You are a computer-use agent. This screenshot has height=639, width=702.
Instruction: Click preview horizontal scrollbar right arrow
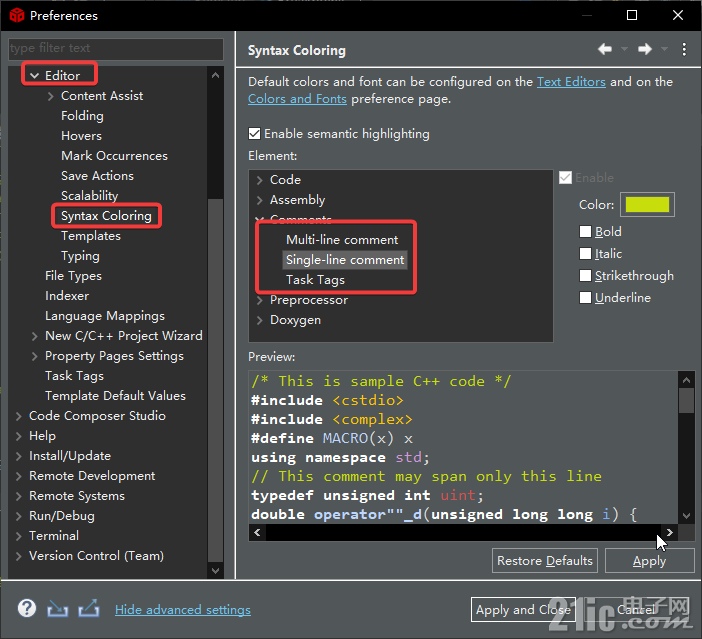[x=670, y=532]
